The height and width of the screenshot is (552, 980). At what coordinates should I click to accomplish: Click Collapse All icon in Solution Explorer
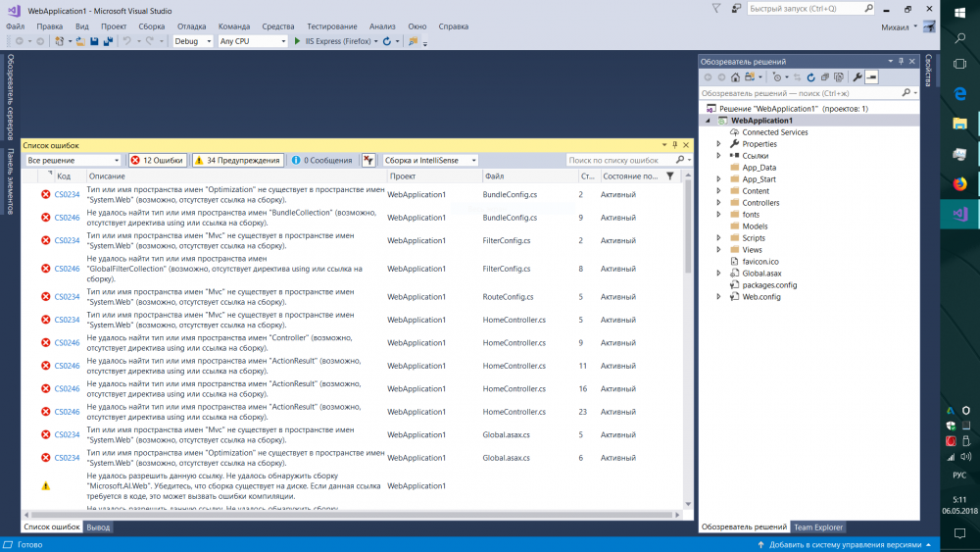[x=825, y=76]
